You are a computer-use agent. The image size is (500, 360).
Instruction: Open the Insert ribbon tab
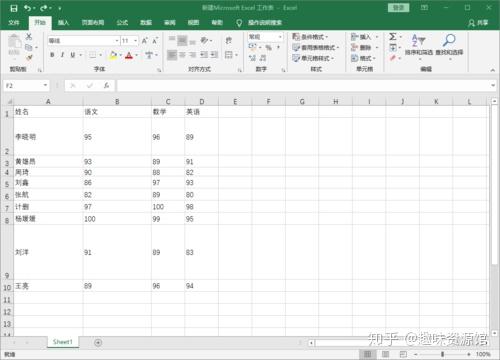[63, 23]
